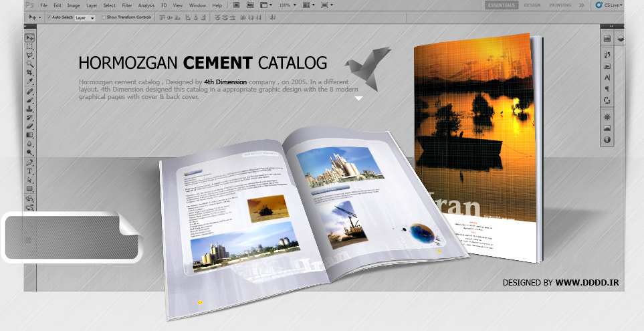The width and height of the screenshot is (644, 331).
Task: Select the Rectangular Marquee tool
Action: click(x=29, y=47)
